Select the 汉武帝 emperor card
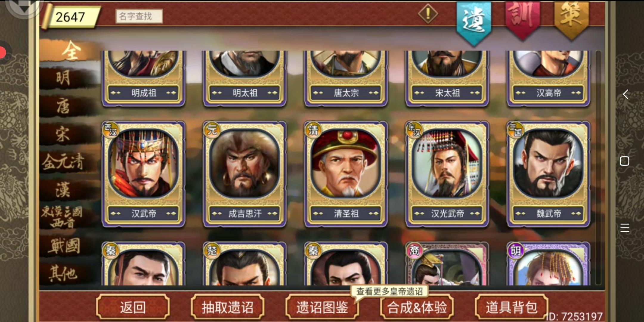This screenshot has width=644, height=322. (x=143, y=174)
